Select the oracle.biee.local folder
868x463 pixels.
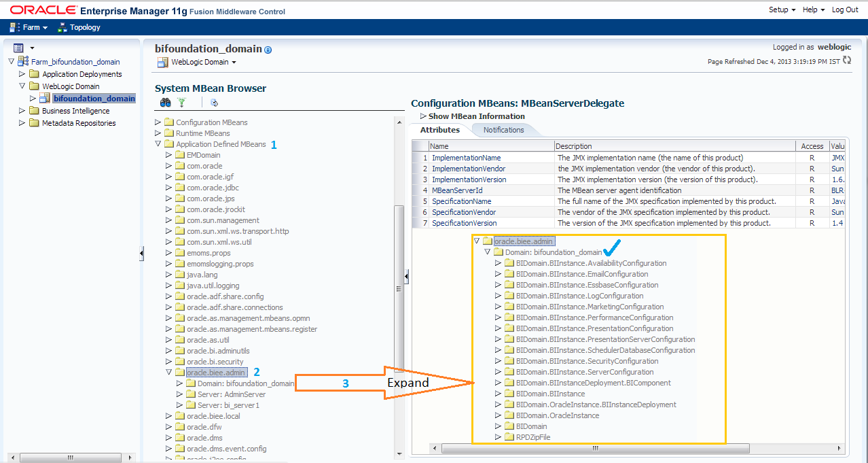(x=213, y=416)
